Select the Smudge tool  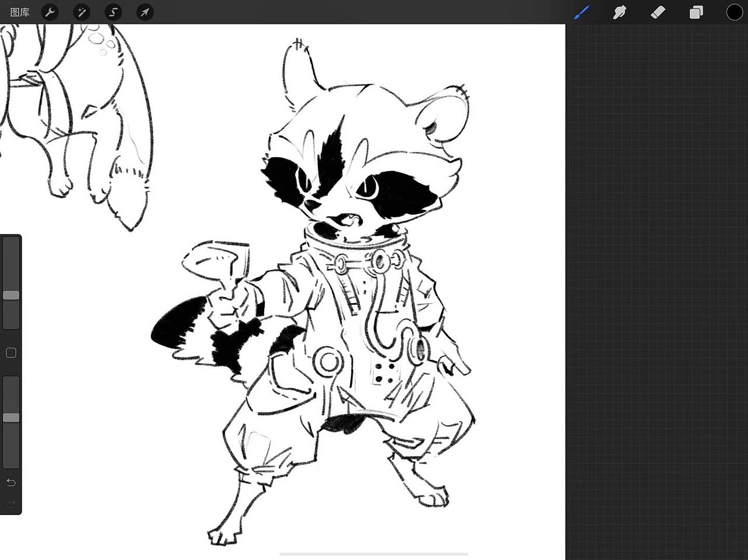click(619, 12)
